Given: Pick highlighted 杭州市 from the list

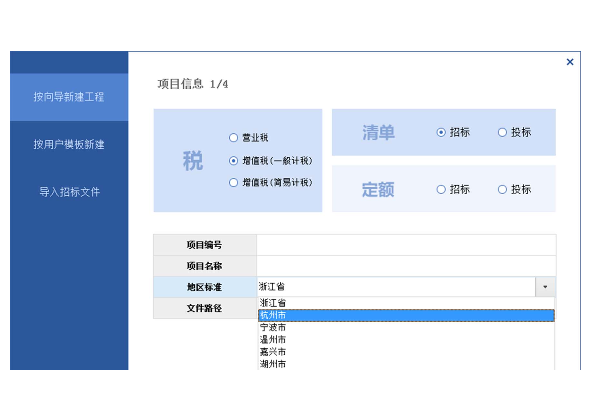Looking at the screenshot, I should pos(406,315).
